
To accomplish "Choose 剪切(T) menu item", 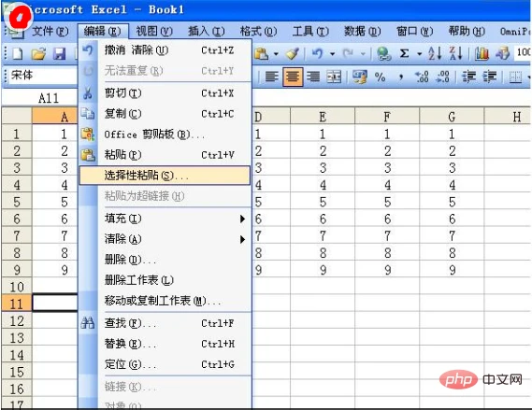I will [165, 92].
